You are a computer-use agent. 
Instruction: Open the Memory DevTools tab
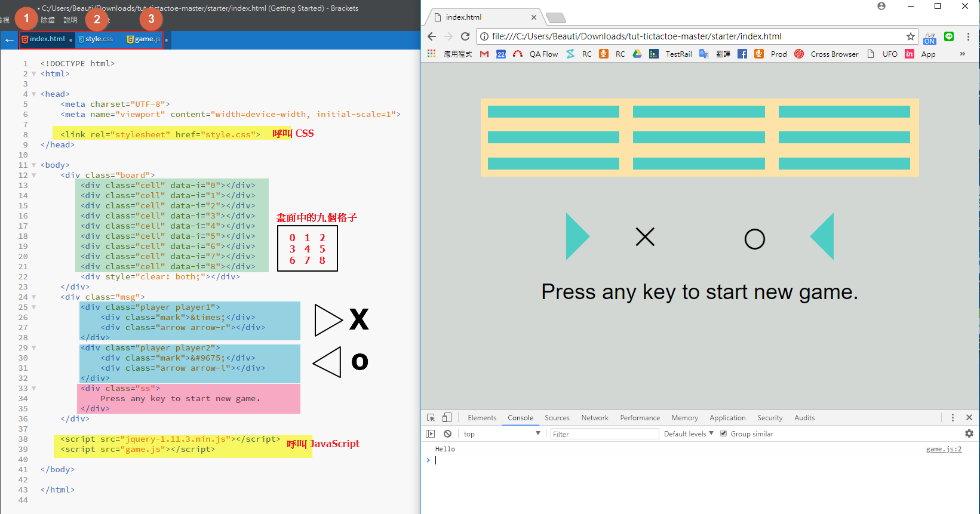click(684, 418)
